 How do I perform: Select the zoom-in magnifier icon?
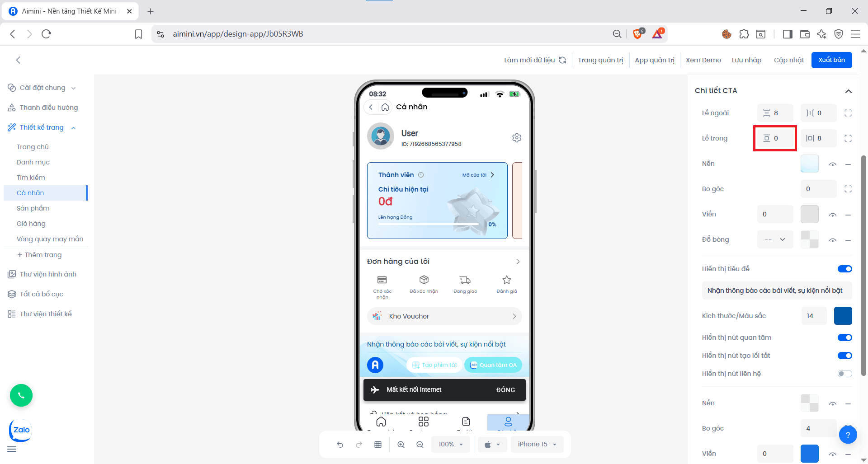[401, 444]
